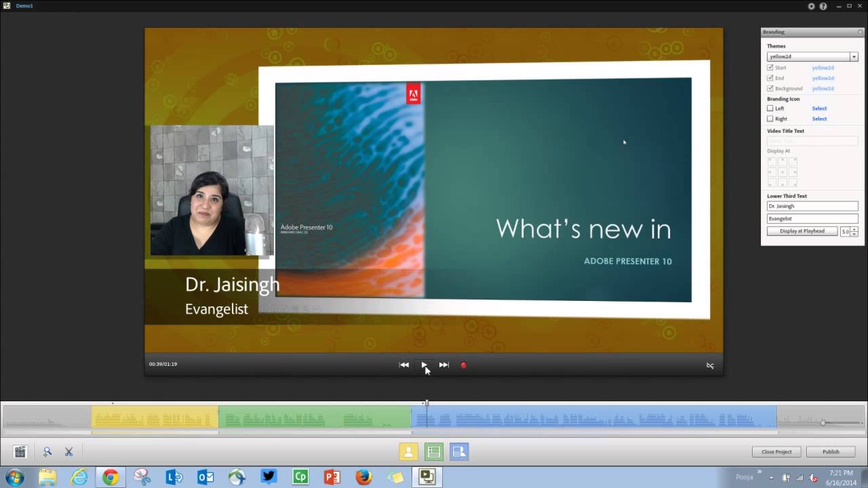Click Display at Playhead button
The width and height of the screenshot is (868, 488).
click(x=802, y=231)
